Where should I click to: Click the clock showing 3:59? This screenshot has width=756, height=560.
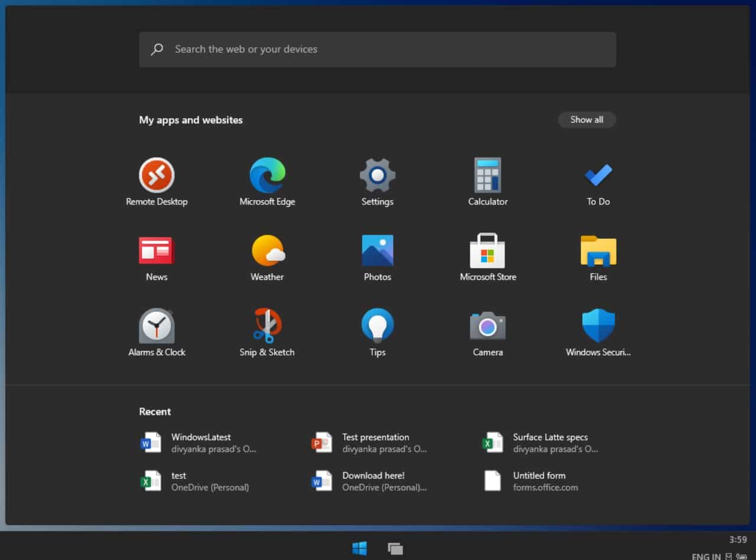tap(738, 539)
